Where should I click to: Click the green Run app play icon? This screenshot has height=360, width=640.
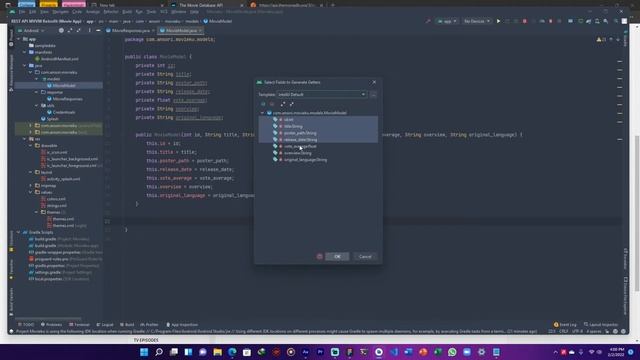[498, 21]
